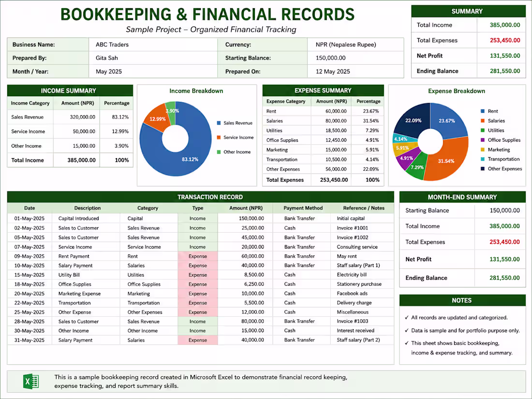Select the orange Salaries legend swatch
This screenshot has height=399, width=532.
[483, 120]
